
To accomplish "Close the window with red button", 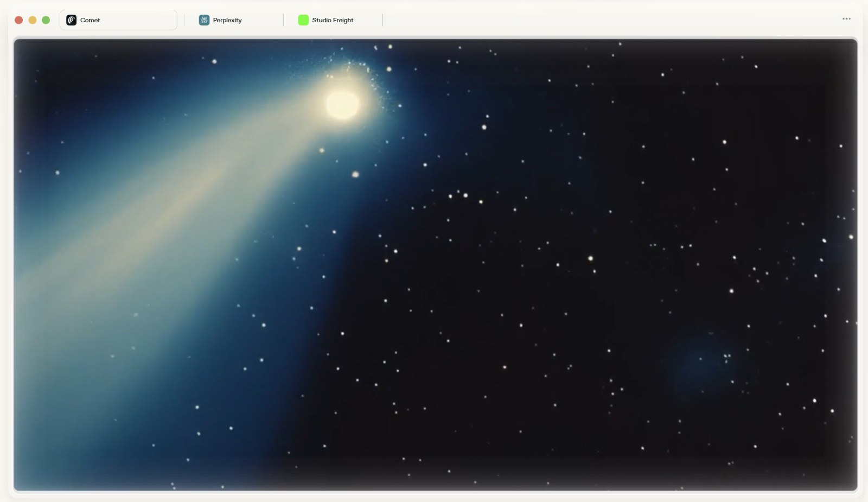I will pos(18,20).
